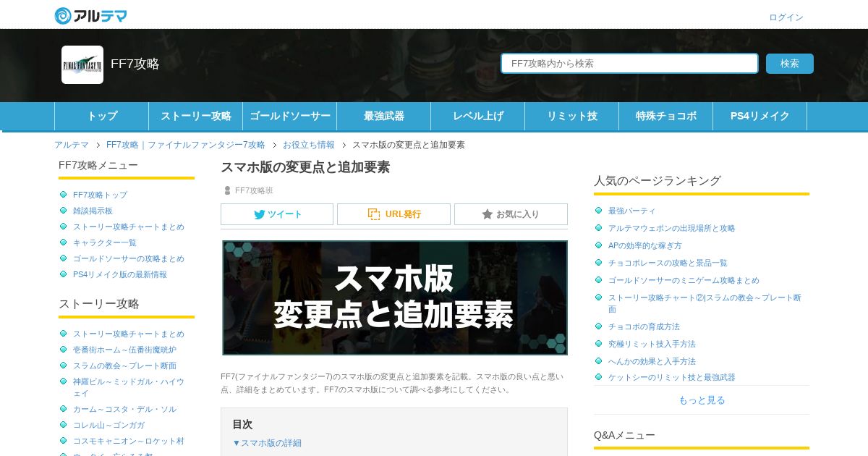Open ゴールドソーサーの攻略まとめ in the sidebar
This screenshot has height=456, width=868.
point(128,258)
